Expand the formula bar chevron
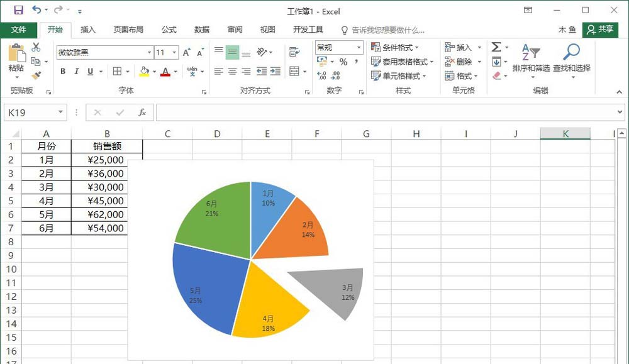Screen dimensions: 629x364 click(x=620, y=113)
